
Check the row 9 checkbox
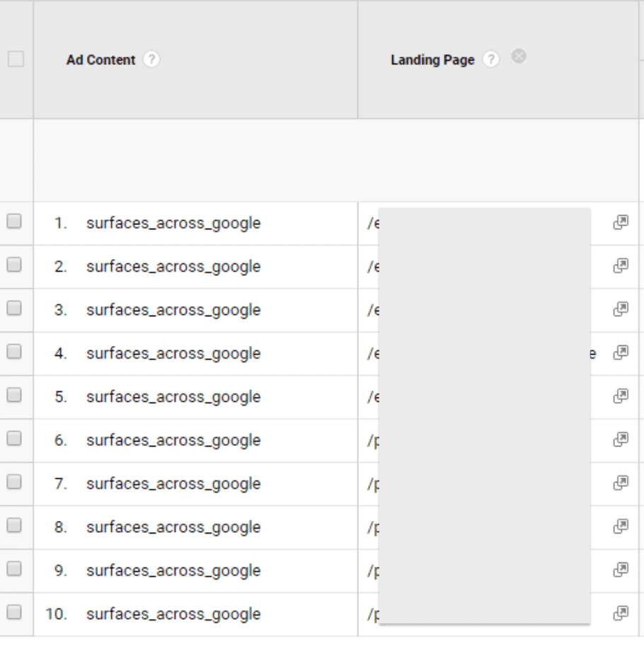tap(14, 569)
